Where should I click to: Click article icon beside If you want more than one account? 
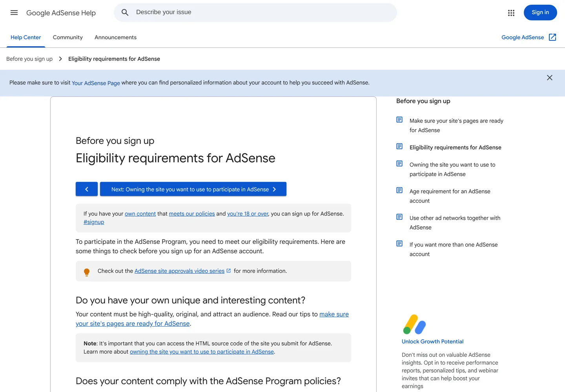[399, 243]
